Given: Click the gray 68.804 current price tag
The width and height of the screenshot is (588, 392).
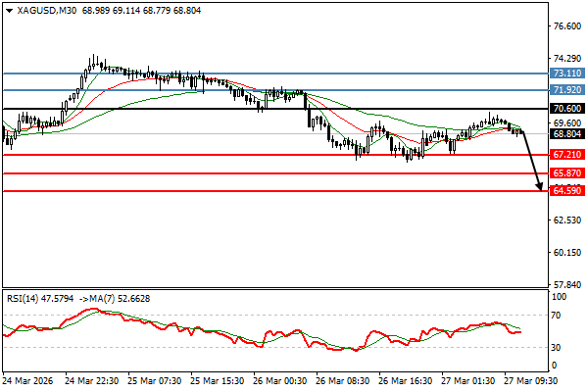Looking at the screenshot, I should pos(568,134).
